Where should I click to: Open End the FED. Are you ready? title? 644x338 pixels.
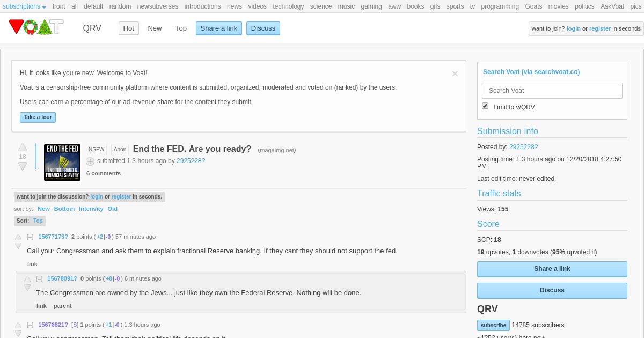point(192,149)
